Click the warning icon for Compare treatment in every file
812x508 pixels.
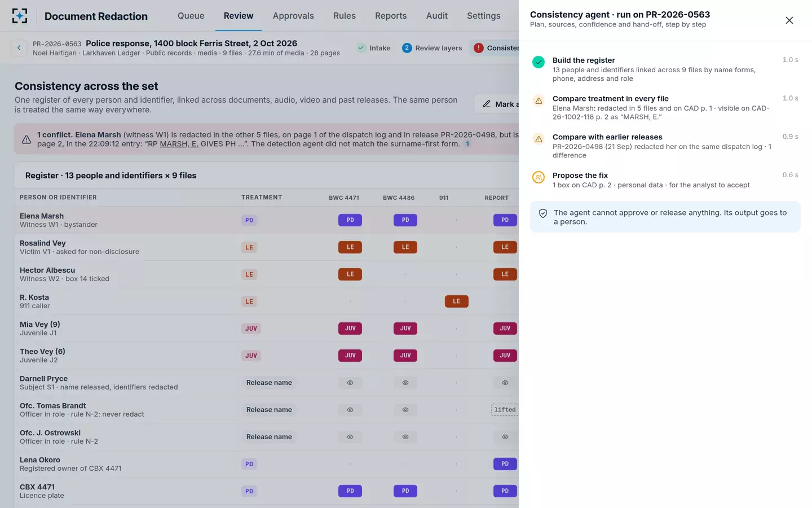[x=539, y=100]
